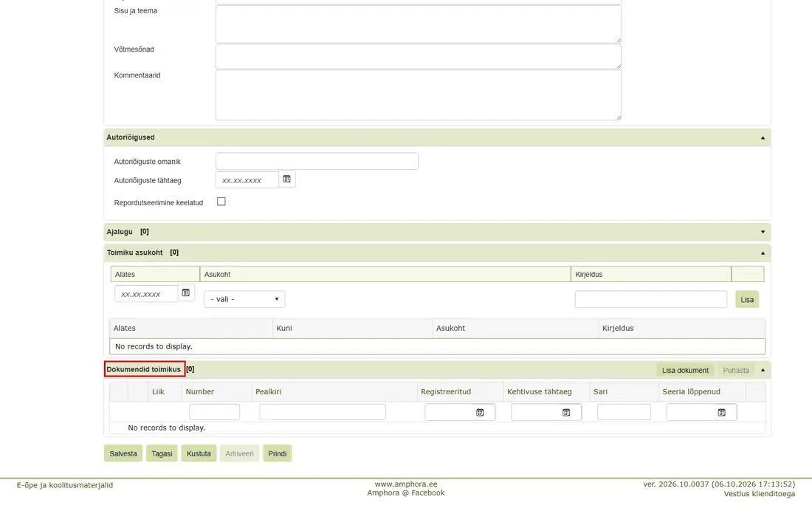Click the Autoriõiguste omanik input field
This screenshot has height=508, width=812.
[x=317, y=161]
